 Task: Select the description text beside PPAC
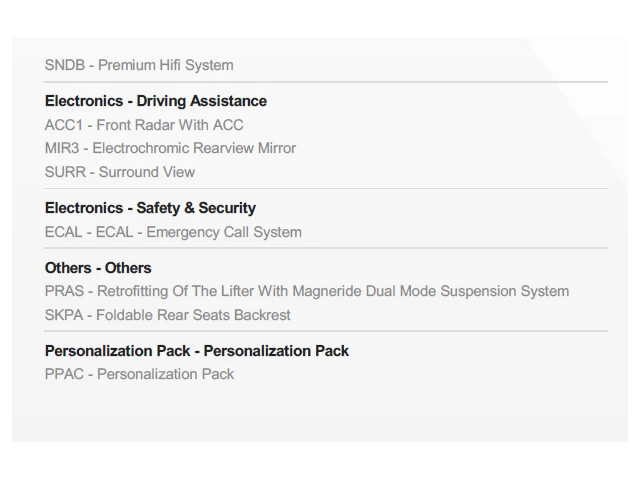[x=165, y=374]
